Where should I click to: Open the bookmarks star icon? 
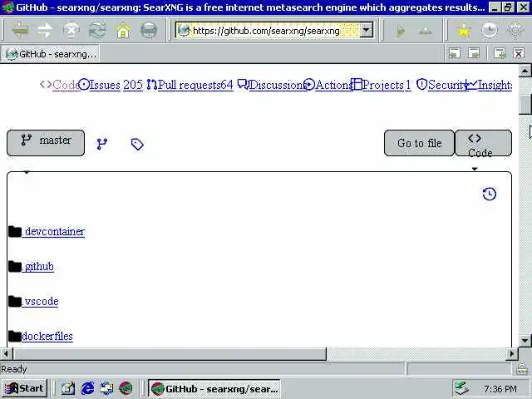click(x=464, y=31)
